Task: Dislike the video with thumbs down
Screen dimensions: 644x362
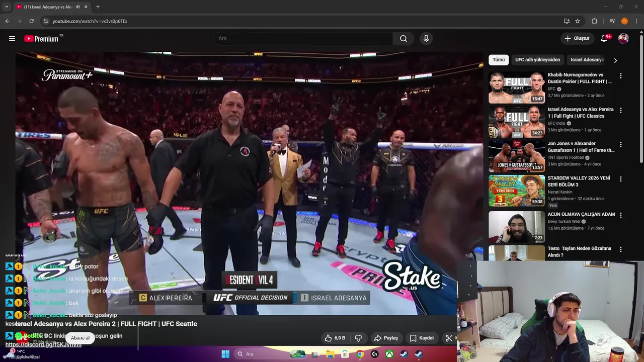Action: [359, 338]
